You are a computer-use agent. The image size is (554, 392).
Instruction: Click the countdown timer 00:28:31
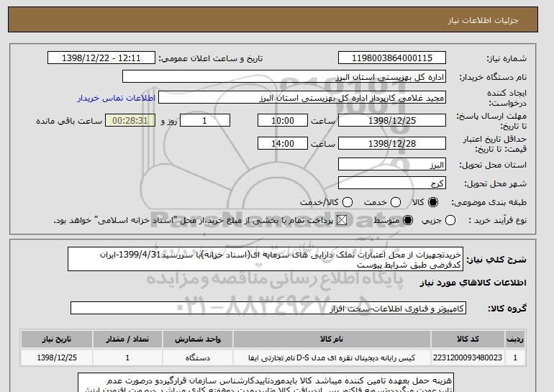coord(130,120)
